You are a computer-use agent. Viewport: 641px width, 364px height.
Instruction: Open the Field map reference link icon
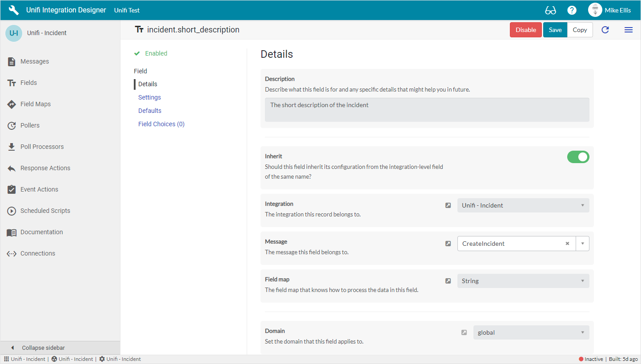(x=448, y=281)
